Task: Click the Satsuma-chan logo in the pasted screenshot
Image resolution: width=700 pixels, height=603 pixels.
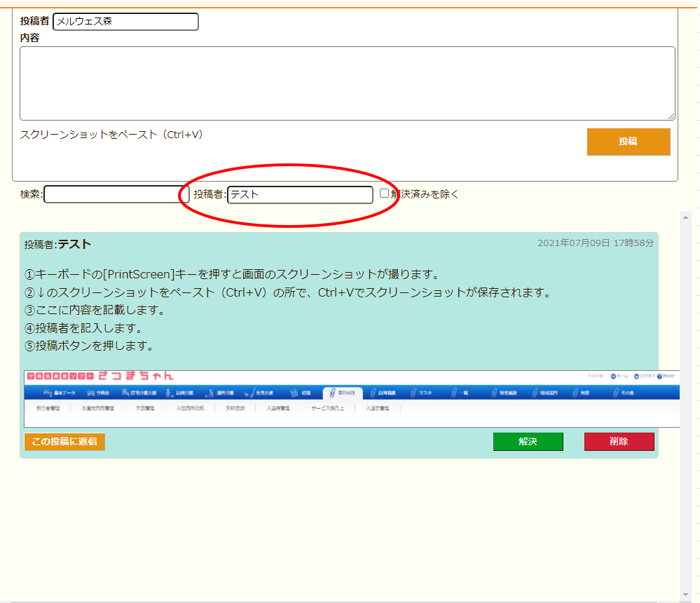Action: point(99,377)
